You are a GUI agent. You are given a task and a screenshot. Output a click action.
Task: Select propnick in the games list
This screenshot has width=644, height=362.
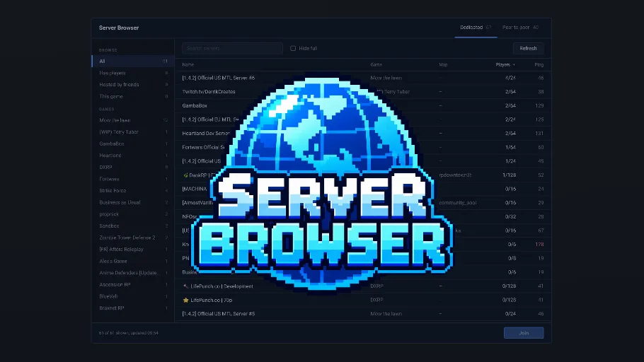point(133,214)
